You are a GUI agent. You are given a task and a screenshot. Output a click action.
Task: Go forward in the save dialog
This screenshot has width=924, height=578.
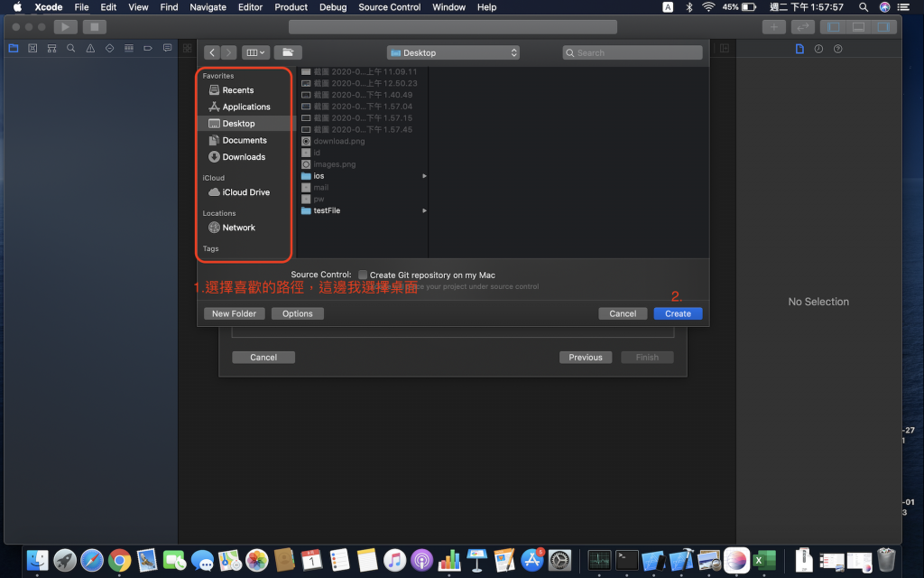click(228, 52)
